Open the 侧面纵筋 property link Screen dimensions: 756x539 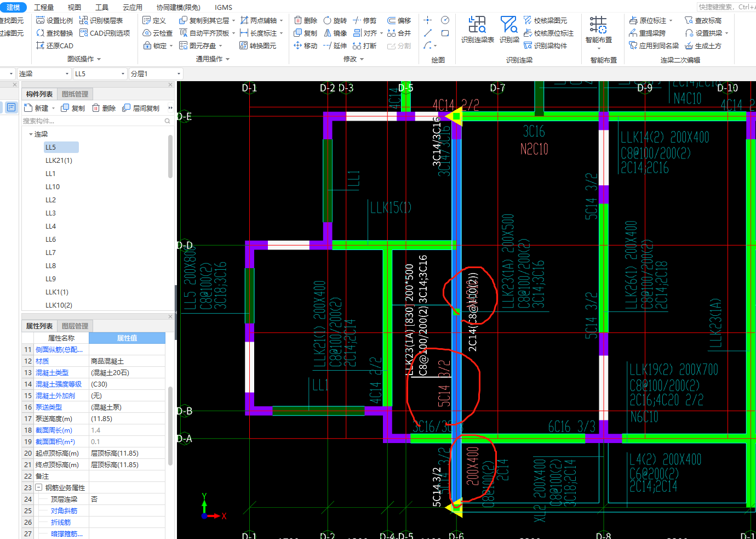pos(59,349)
